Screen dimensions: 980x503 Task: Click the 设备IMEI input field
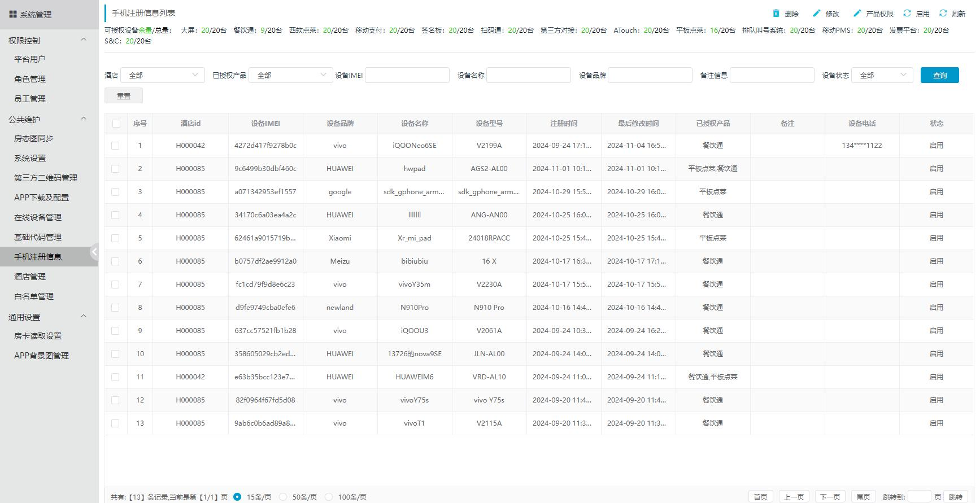point(407,75)
